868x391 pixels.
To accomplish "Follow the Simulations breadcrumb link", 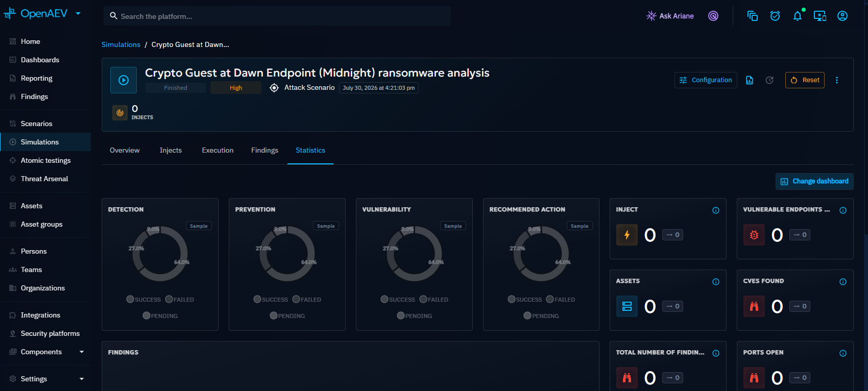I will (121, 45).
